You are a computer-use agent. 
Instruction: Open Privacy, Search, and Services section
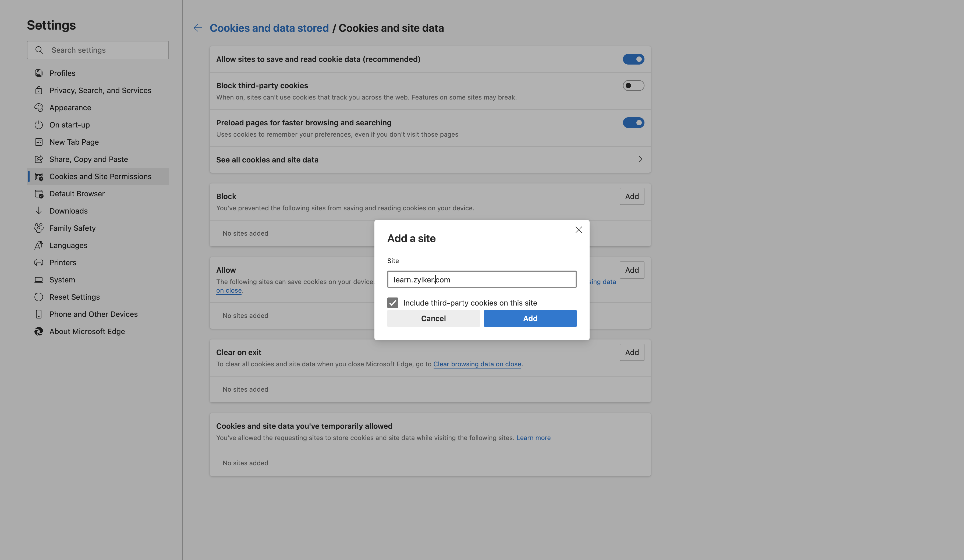[100, 90]
